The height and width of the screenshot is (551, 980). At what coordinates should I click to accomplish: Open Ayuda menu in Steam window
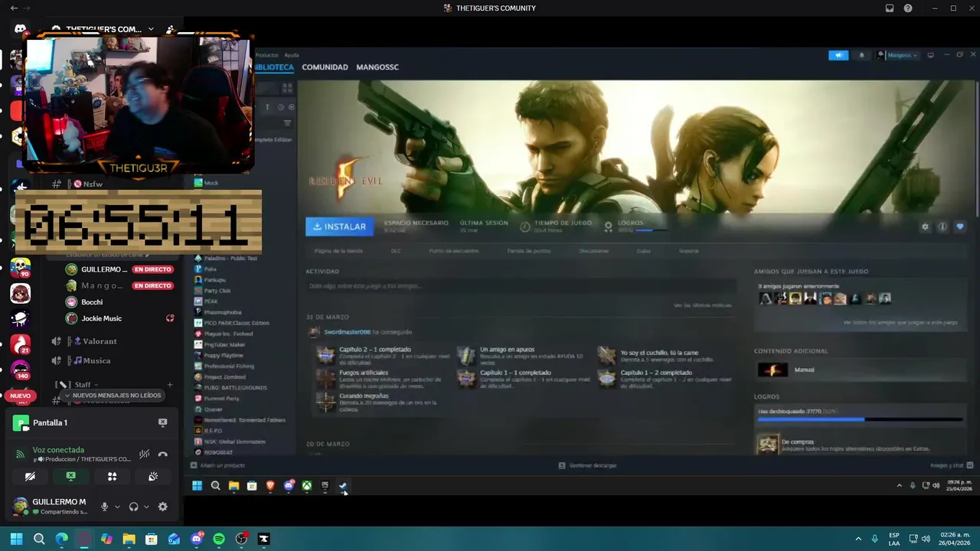coord(292,55)
